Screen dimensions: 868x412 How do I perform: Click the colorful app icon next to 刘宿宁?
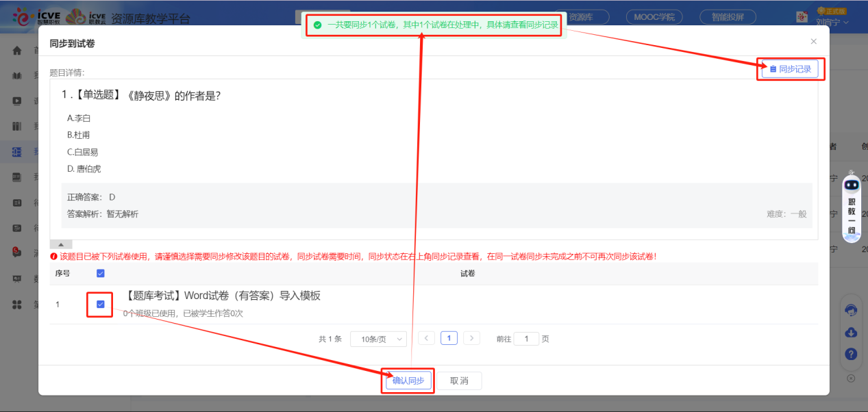[802, 16]
